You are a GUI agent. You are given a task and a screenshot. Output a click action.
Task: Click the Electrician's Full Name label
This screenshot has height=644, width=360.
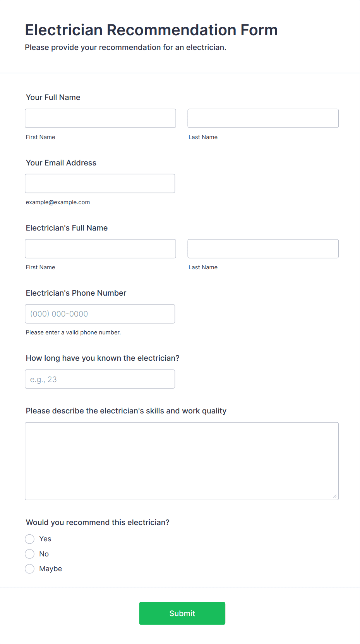tap(67, 228)
